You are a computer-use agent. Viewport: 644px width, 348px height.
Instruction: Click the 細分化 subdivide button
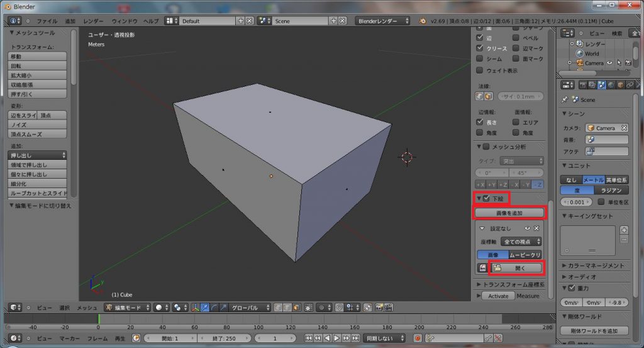coord(37,184)
